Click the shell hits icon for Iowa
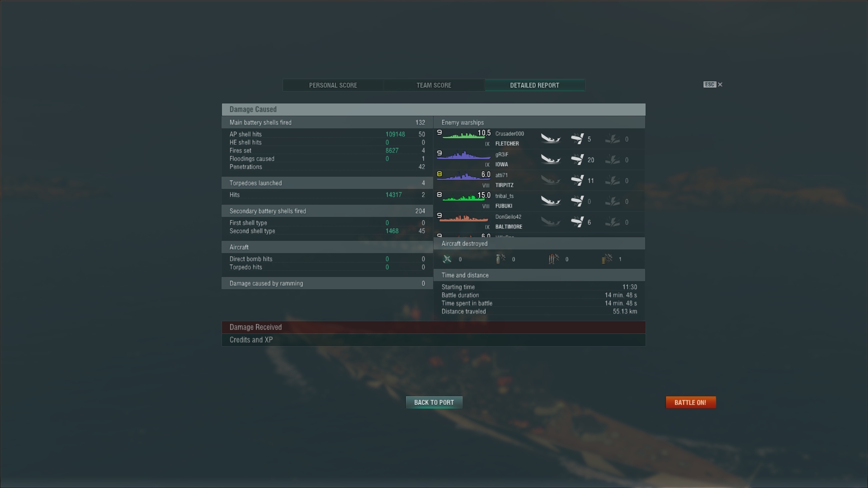Viewport: 868px width, 488px height. tap(577, 160)
